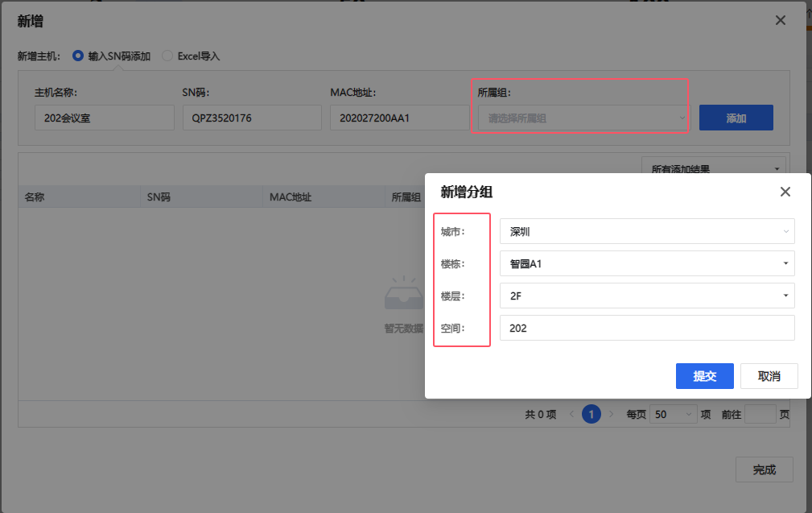Select the Excel导入 radio option
Screen dimensions: 812x513
[x=167, y=56]
